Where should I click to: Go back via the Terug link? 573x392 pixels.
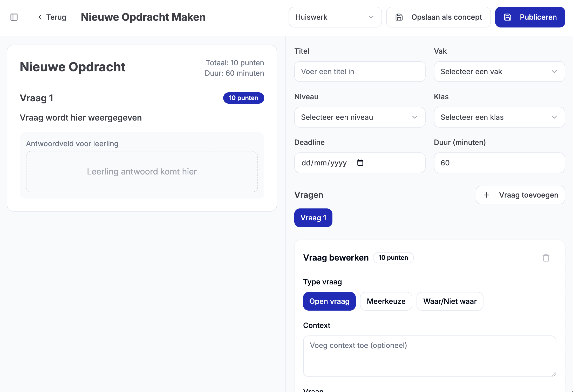click(x=52, y=17)
